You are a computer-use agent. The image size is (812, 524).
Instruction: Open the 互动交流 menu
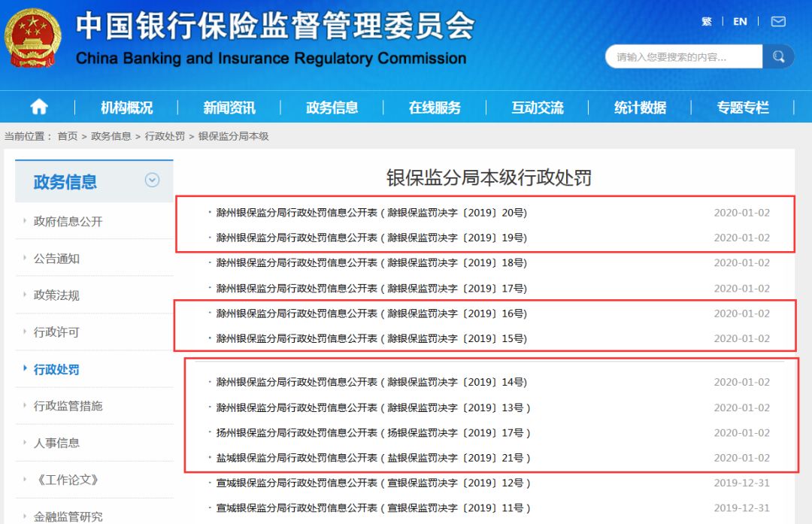click(538, 108)
